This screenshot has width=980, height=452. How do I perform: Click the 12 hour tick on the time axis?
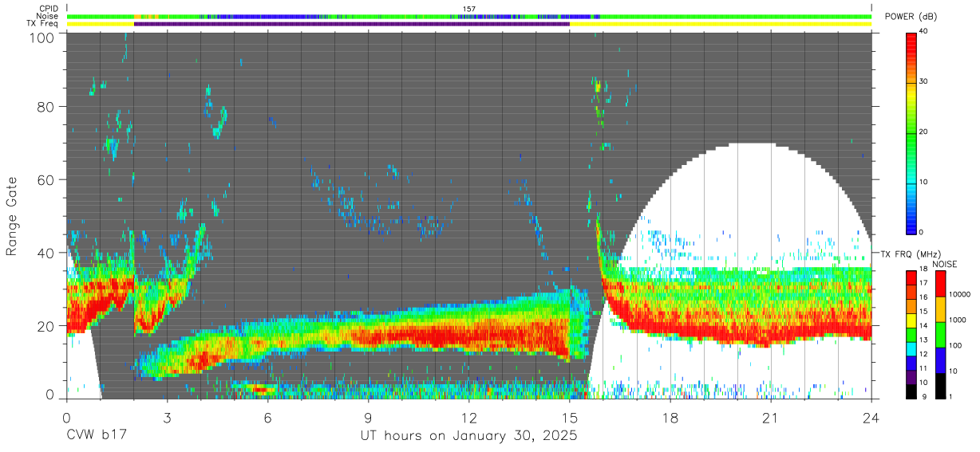tap(468, 417)
